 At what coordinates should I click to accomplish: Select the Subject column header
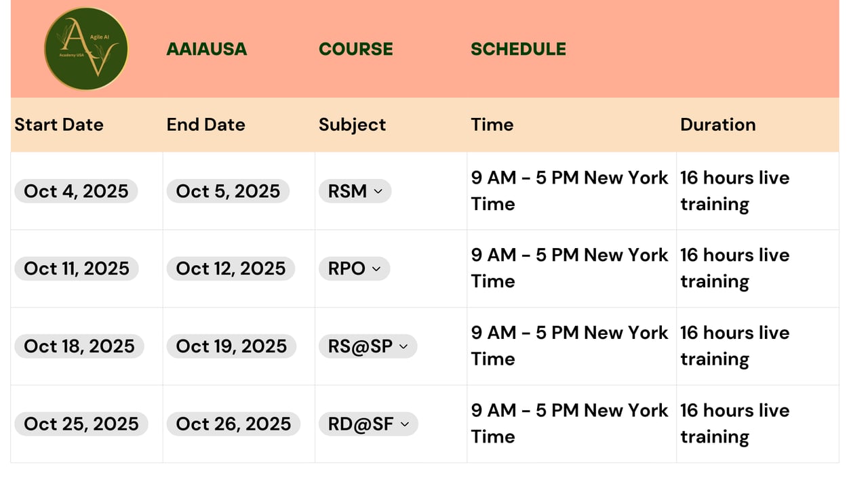pyautogui.click(x=352, y=125)
